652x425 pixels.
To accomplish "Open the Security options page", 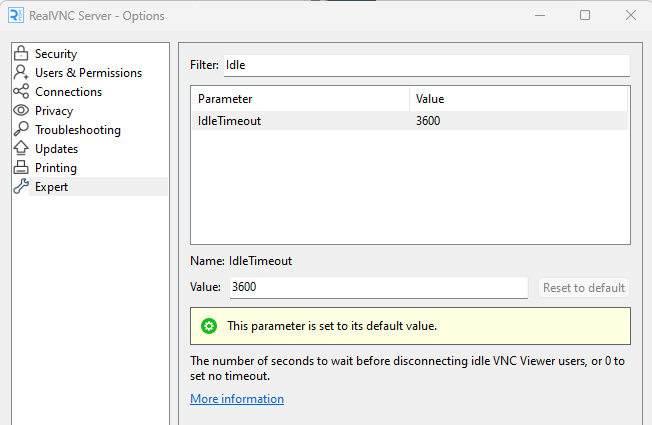I will 56,54.
